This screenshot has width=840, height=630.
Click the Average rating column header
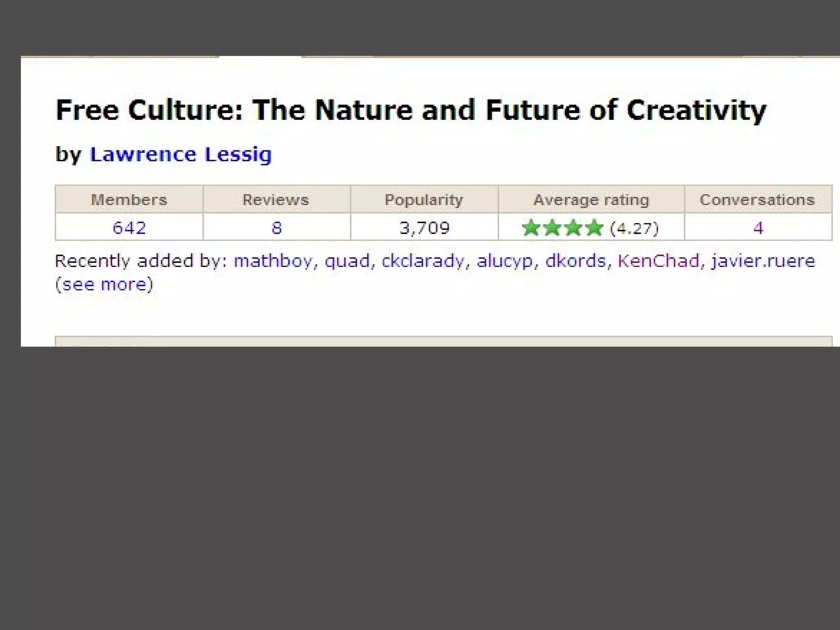(x=591, y=200)
